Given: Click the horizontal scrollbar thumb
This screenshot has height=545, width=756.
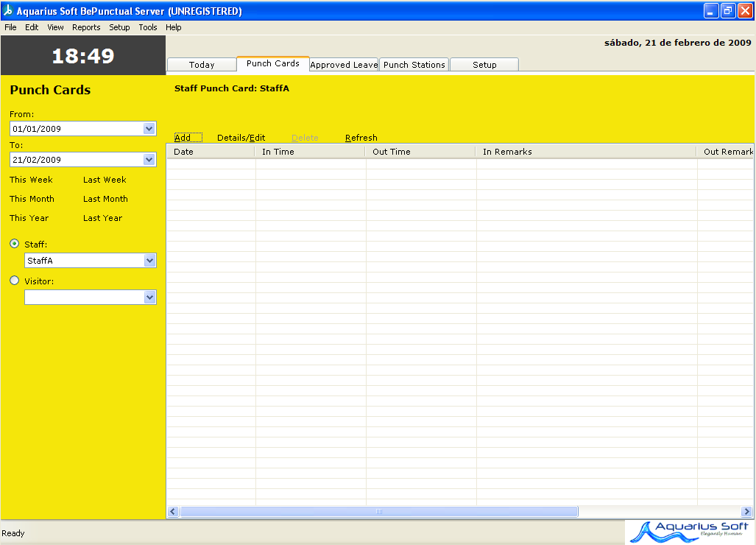Looking at the screenshot, I should pos(379,511).
